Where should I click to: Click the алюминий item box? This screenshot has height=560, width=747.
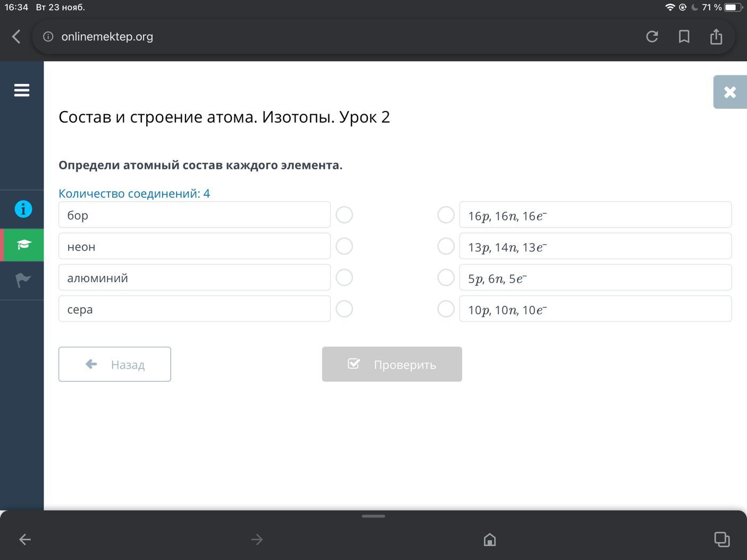(x=195, y=278)
